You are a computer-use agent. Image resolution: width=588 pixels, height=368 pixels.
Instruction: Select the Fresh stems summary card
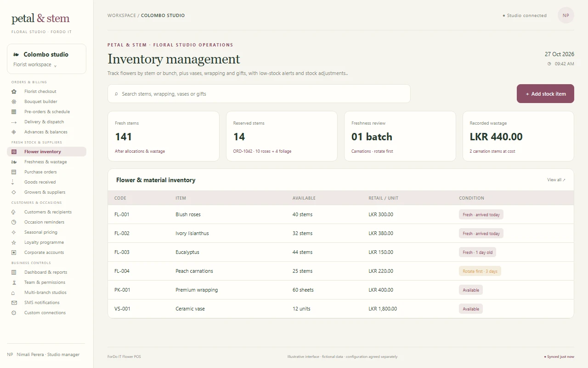click(x=164, y=136)
